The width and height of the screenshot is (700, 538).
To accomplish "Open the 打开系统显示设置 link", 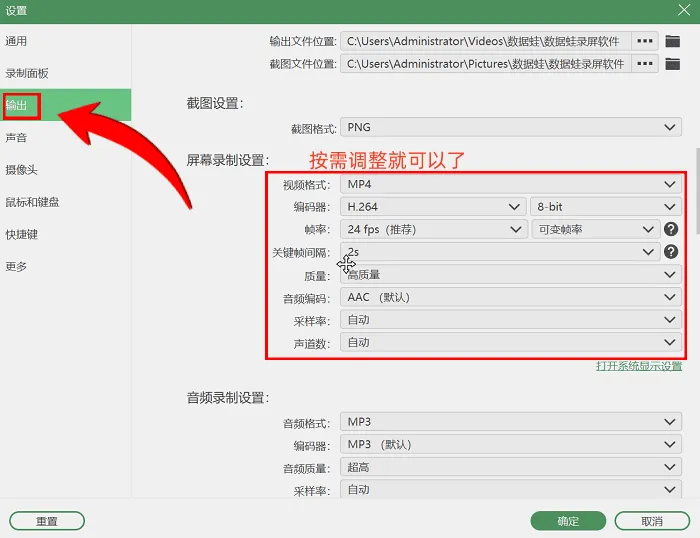I will click(x=639, y=366).
